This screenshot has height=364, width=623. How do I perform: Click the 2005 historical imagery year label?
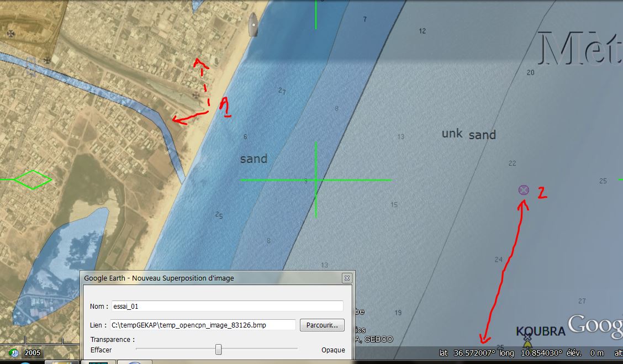tap(33, 353)
